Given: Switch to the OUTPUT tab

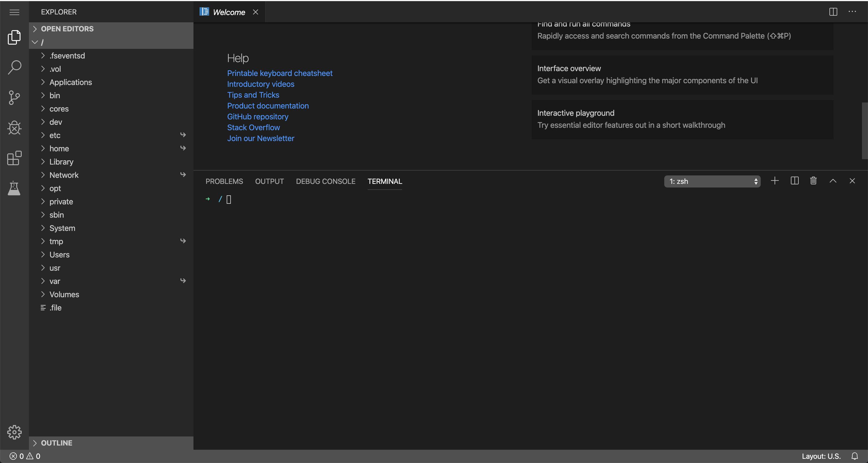Looking at the screenshot, I should (269, 181).
